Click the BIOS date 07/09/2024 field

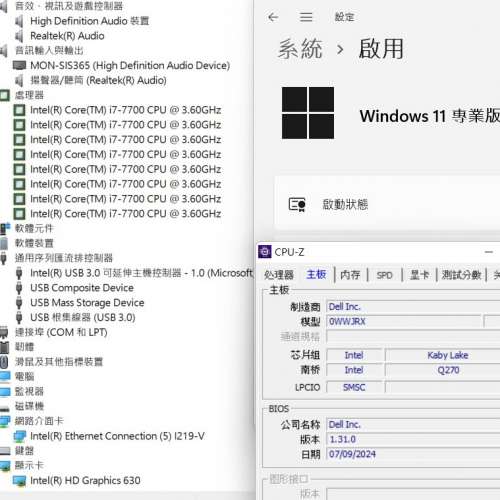[413, 454]
